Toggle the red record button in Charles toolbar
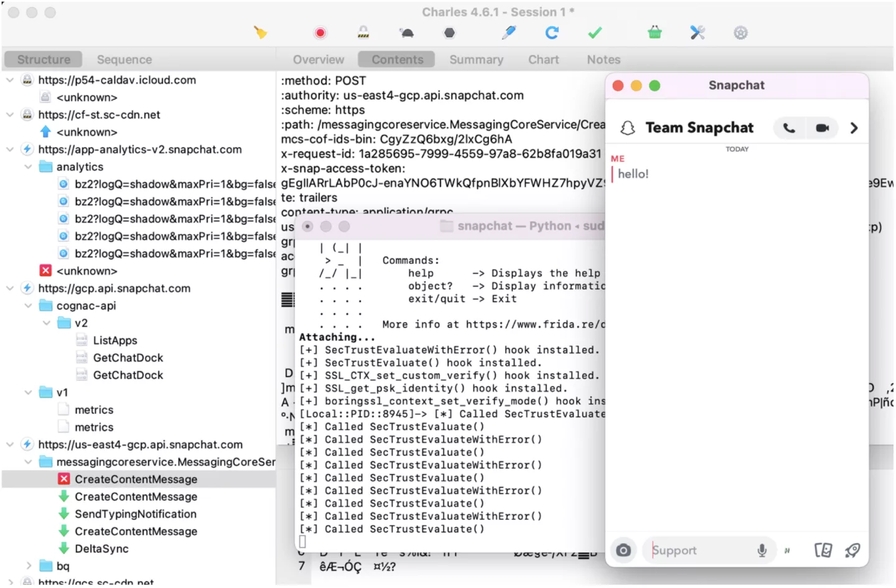896x588 pixels. pyautogui.click(x=320, y=32)
